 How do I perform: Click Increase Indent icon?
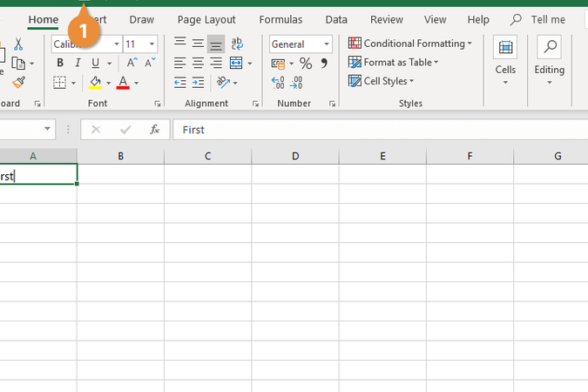198,82
